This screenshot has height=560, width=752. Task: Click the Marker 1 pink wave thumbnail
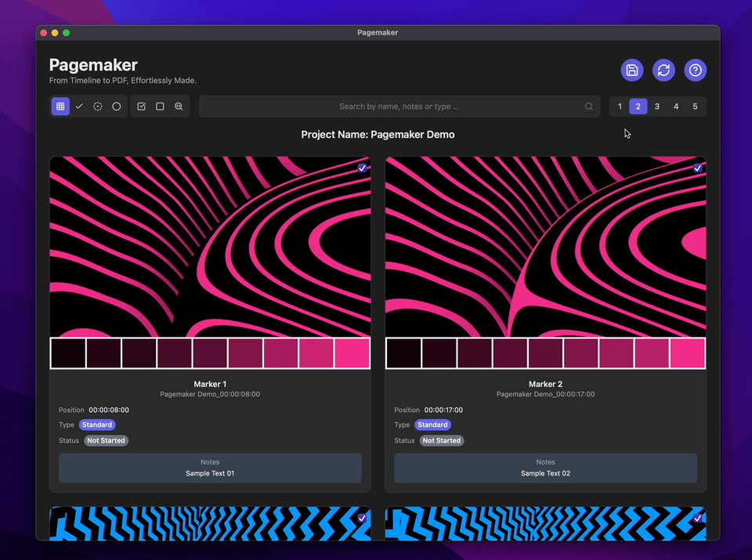point(210,247)
